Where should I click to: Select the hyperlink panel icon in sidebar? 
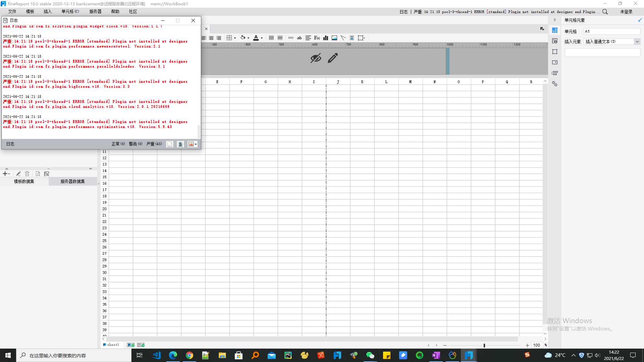click(x=555, y=84)
